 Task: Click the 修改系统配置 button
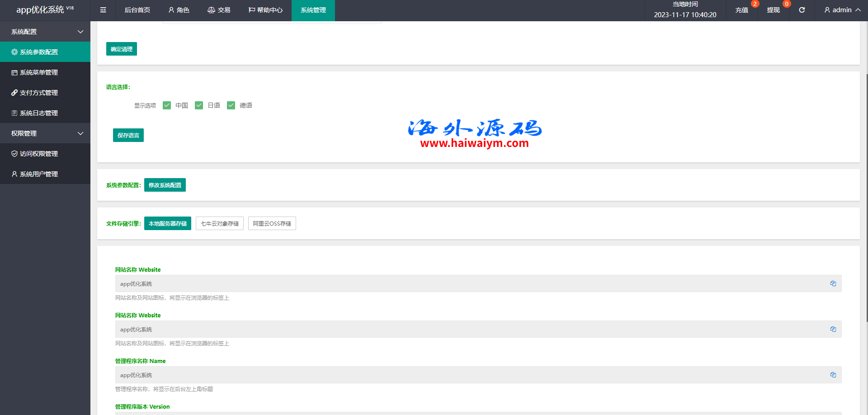[x=165, y=185]
